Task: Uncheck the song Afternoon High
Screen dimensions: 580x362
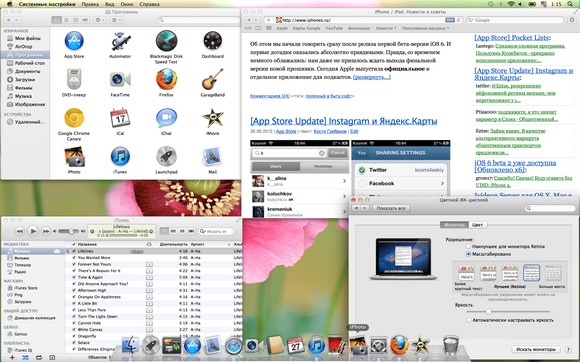Action: tap(74, 290)
